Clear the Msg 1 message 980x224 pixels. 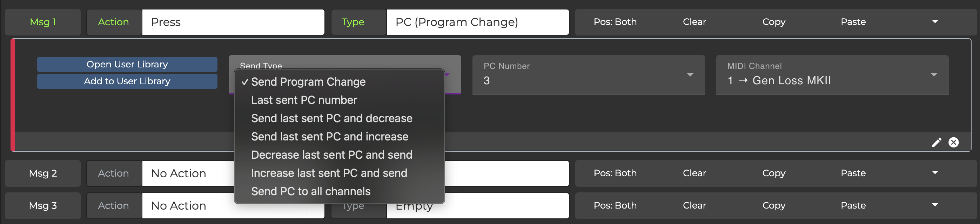point(694,22)
